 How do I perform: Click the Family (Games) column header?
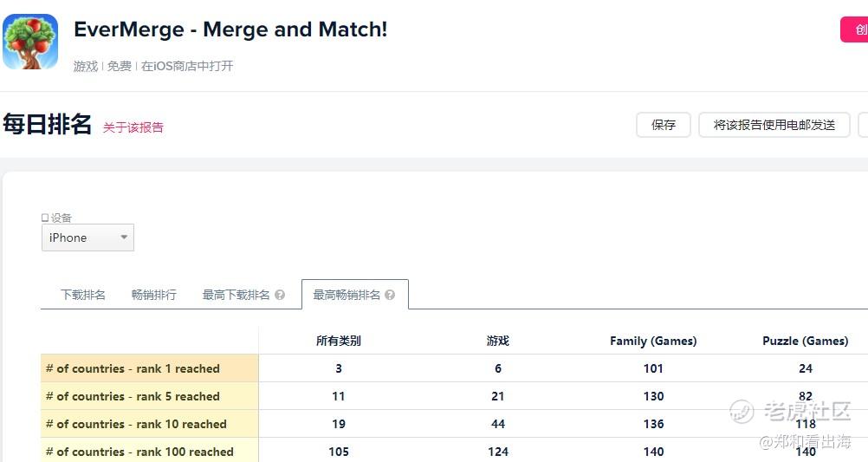point(653,341)
